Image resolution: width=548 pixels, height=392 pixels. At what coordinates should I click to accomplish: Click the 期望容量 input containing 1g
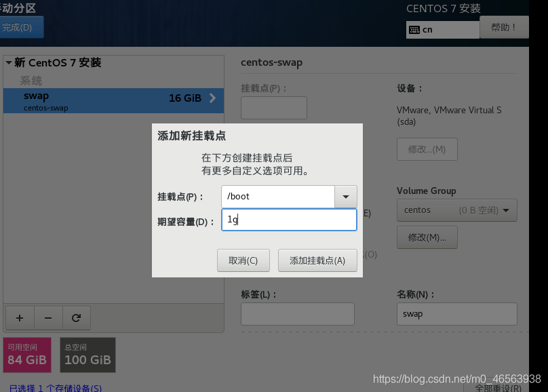[289, 220]
